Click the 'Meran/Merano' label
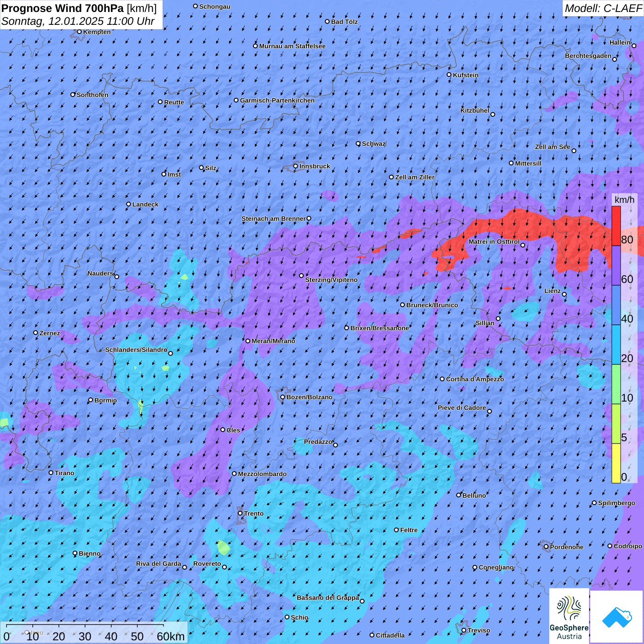The image size is (644, 644). pyautogui.click(x=273, y=341)
